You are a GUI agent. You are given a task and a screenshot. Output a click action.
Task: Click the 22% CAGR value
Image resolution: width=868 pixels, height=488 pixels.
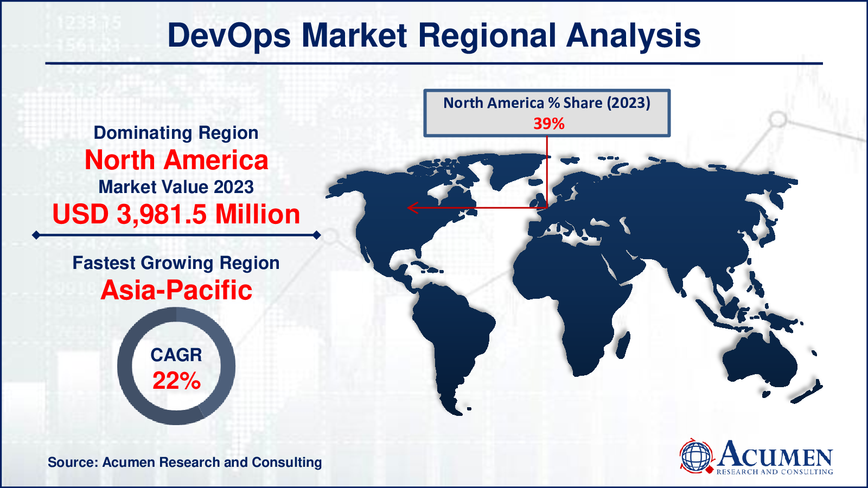coord(176,381)
